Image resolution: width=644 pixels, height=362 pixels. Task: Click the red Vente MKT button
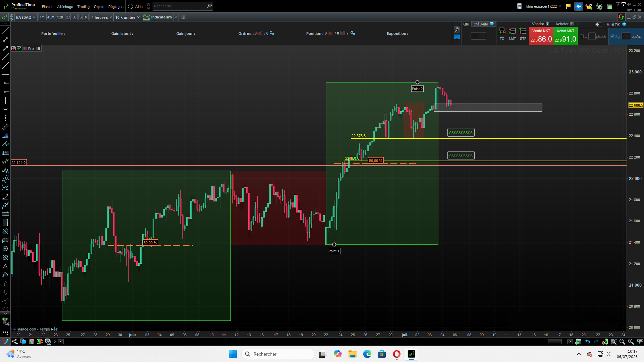point(541,36)
